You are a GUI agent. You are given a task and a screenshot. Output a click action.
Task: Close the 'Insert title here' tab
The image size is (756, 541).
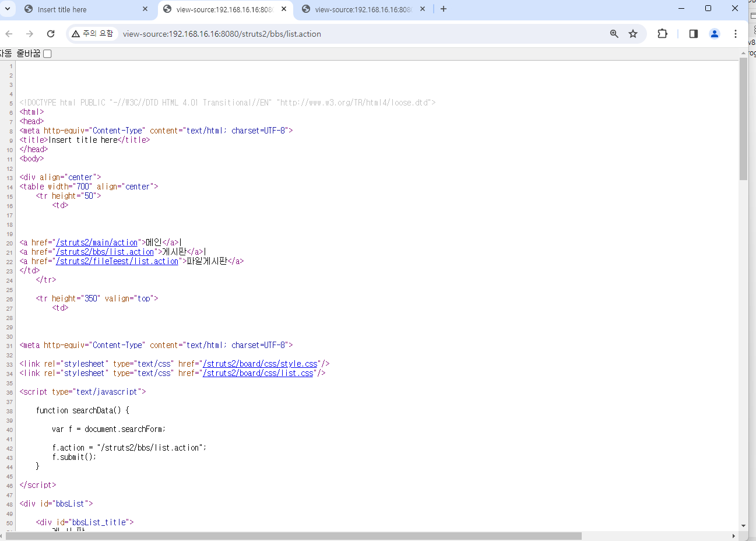click(145, 9)
